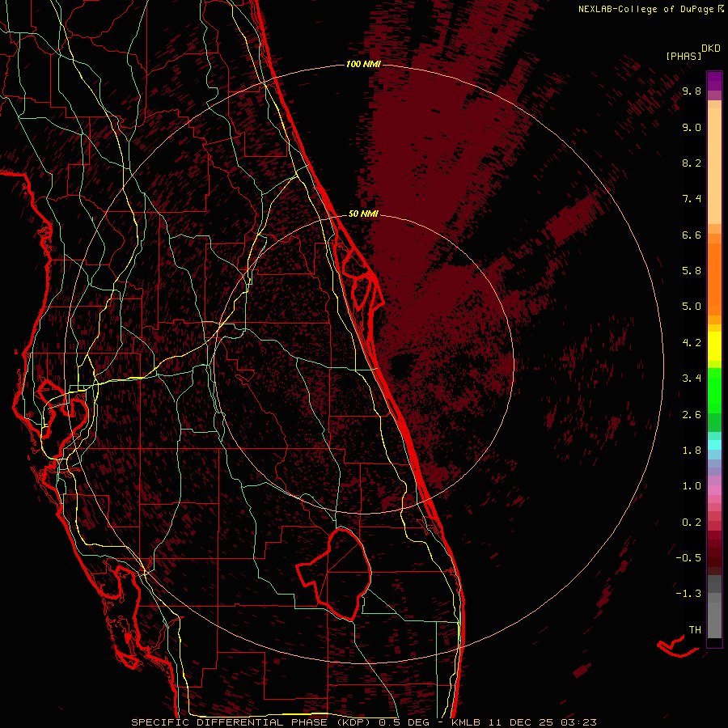Image resolution: width=728 pixels, height=728 pixels.
Task: Select the bright green swatch on the color bar
Action: coord(714,390)
